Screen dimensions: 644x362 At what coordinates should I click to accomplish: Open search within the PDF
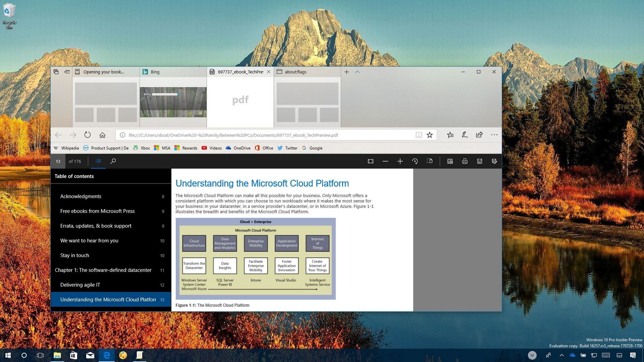(113, 161)
